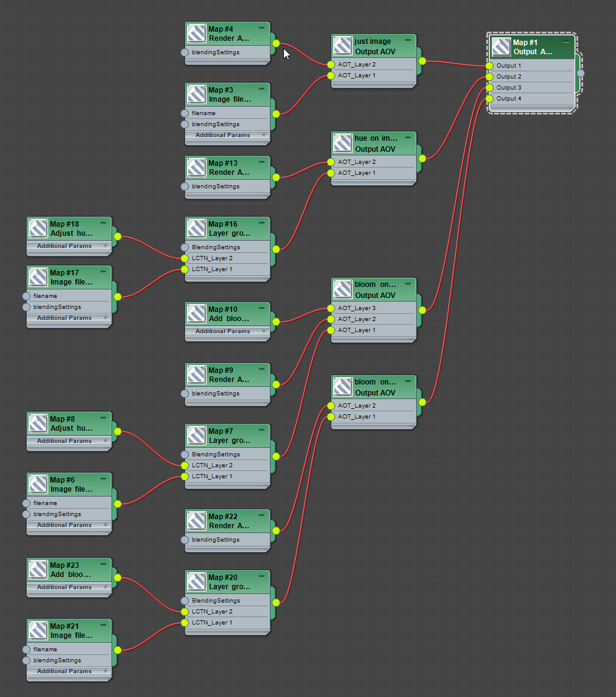Viewport: 616px width, 697px height.
Task: Click blendingSettings socket on Map #6
Action: (x=26, y=514)
